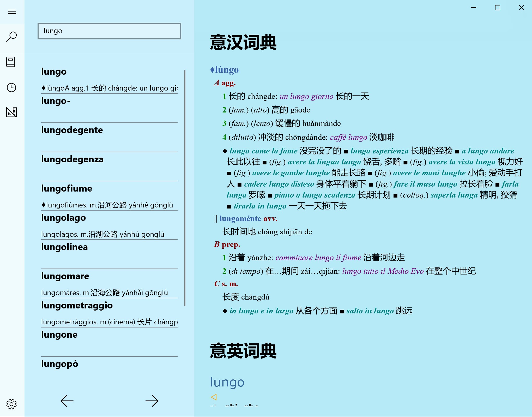Click the orange triangle pronunciation icon

(214, 397)
